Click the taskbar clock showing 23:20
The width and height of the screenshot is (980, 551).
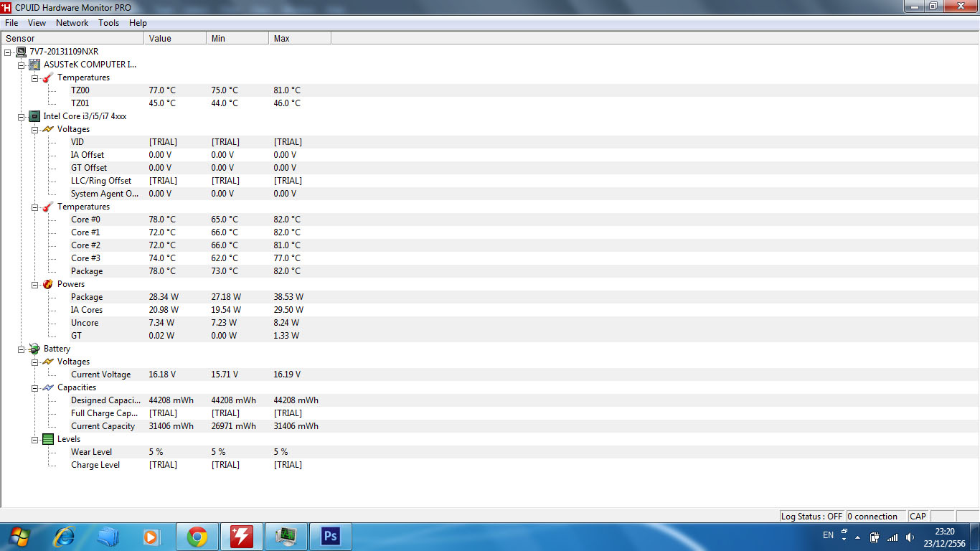tap(945, 537)
